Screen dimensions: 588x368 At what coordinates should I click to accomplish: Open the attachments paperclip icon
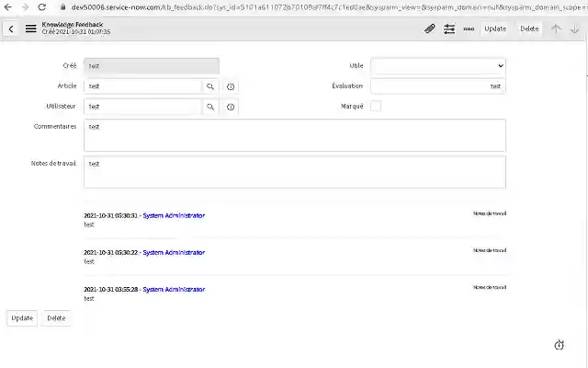[x=430, y=29]
